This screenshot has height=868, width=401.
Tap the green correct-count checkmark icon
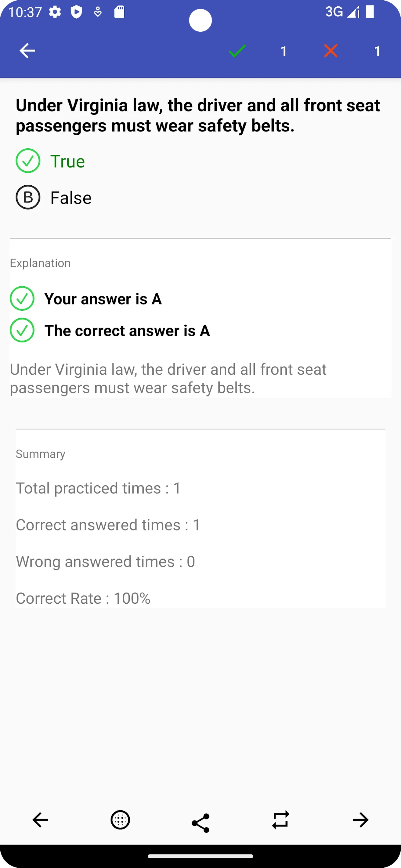click(237, 51)
